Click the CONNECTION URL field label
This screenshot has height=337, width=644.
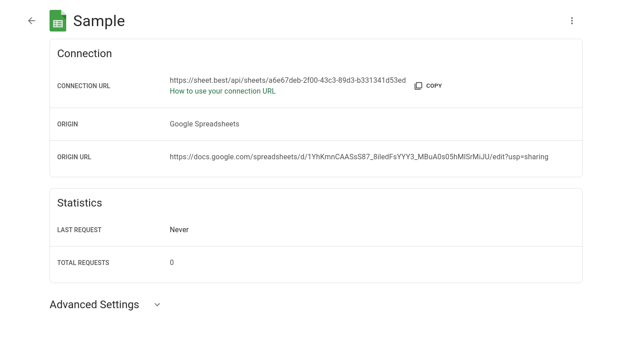[84, 86]
